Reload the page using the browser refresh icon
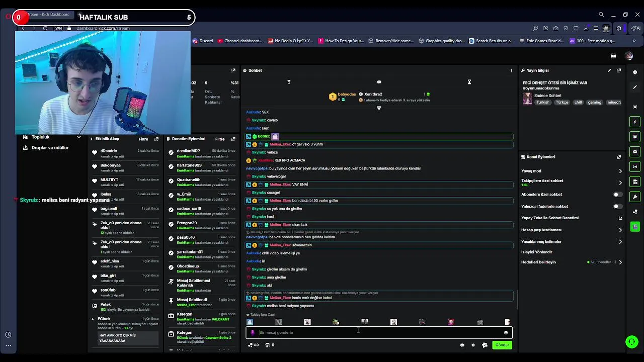Image resolution: width=644 pixels, height=362 pixels. pyautogui.click(x=45, y=28)
